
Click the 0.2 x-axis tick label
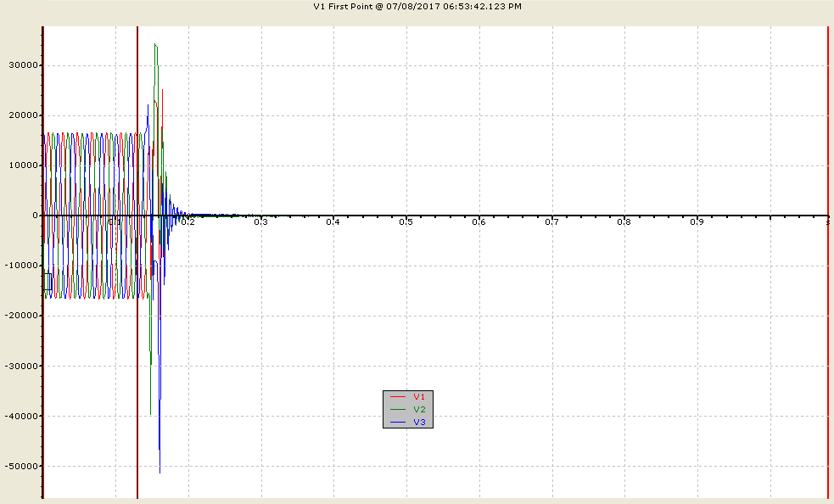188,222
